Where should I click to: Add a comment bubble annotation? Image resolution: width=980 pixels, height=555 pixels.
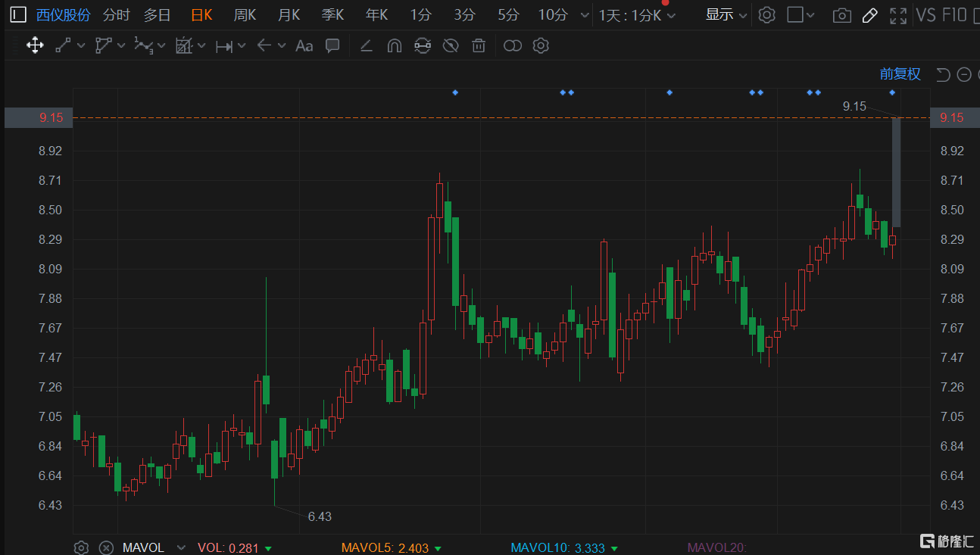[x=332, y=45]
